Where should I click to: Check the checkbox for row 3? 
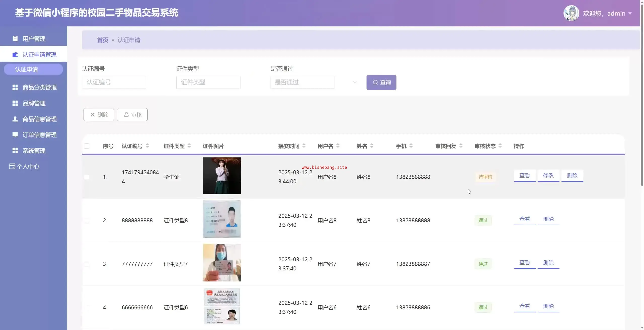point(87,264)
